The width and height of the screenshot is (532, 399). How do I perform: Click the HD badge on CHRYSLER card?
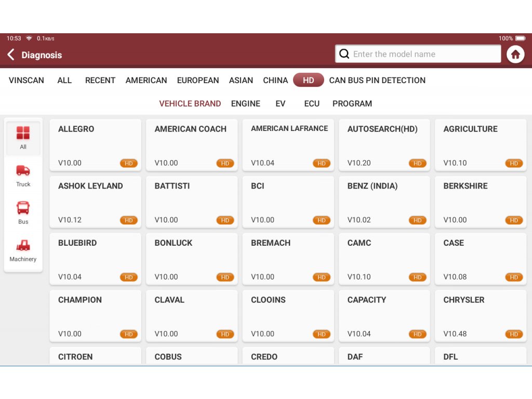pyautogui.click(x=514, y=334)
